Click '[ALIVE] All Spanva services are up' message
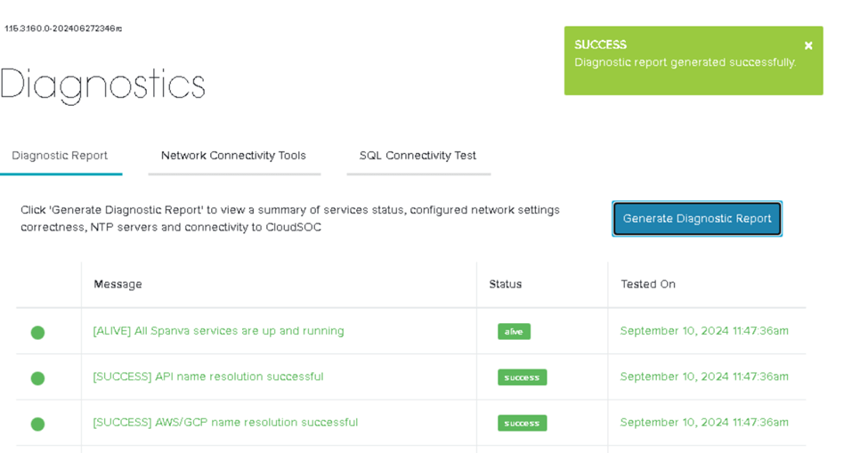Image resolution: width=868 pixels, height=453 pixels. [x=218, y=331]
